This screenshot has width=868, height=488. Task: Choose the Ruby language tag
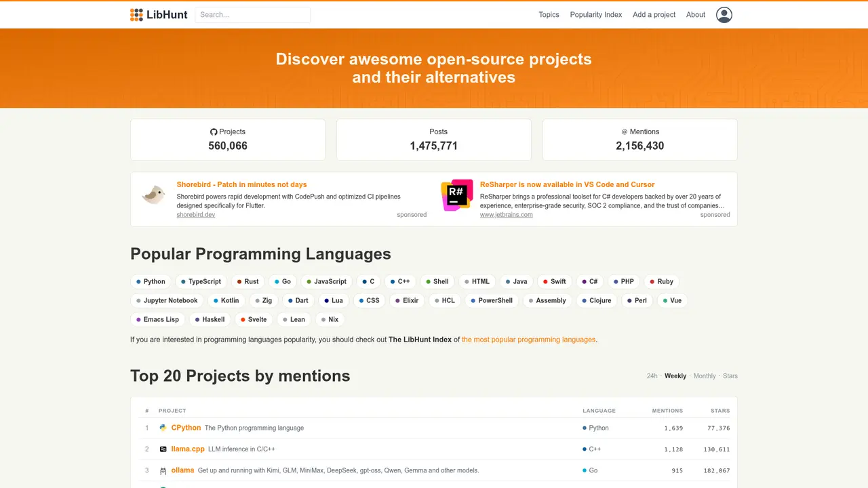[x=661, y=281]
